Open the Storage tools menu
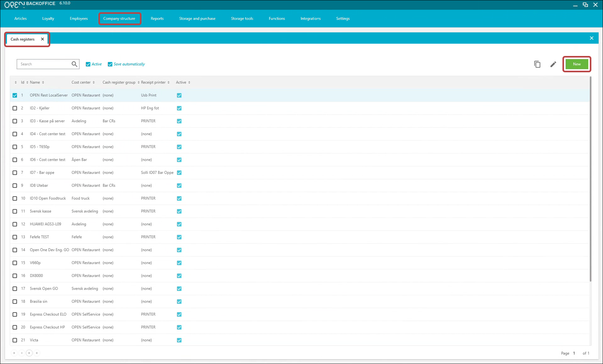The width and height of the screenshot is (603, 364). tap(242, 19)
